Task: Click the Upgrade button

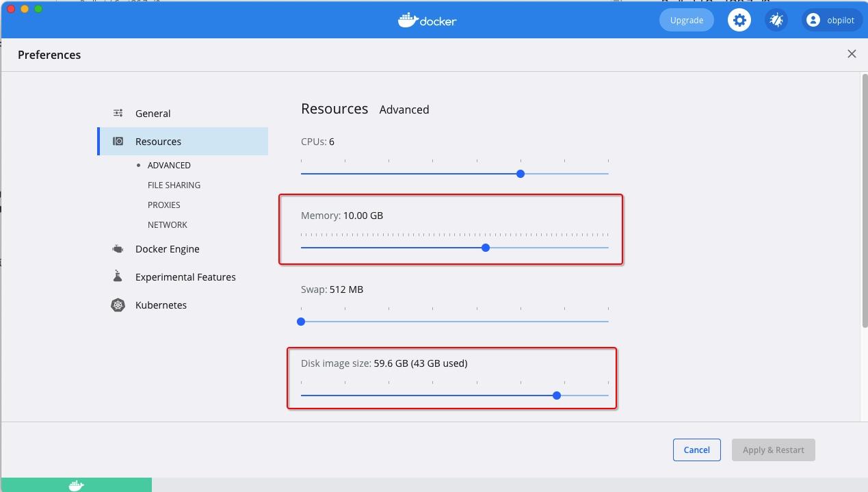Action: [686, 20]
